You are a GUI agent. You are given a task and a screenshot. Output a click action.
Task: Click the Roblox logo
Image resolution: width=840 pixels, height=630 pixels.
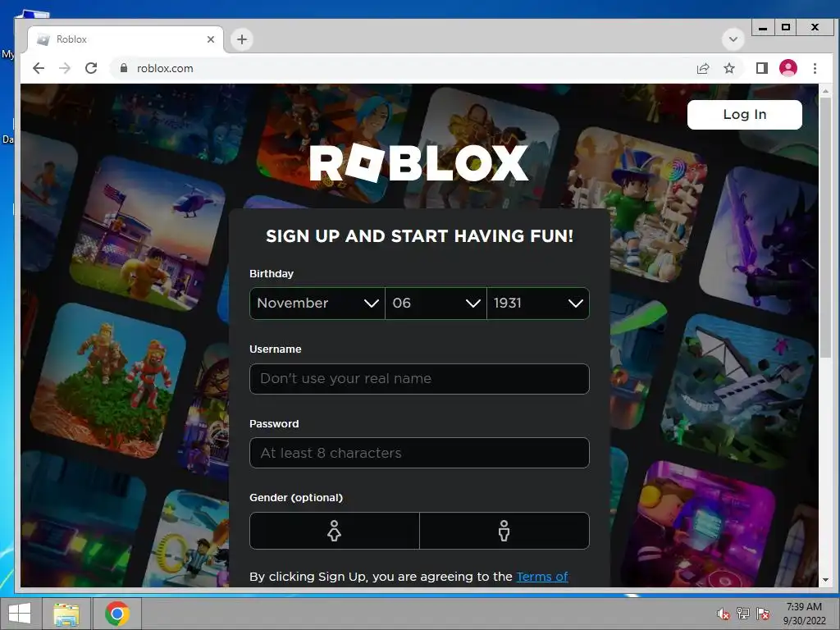pyautogui.click(x=419, y=163)
